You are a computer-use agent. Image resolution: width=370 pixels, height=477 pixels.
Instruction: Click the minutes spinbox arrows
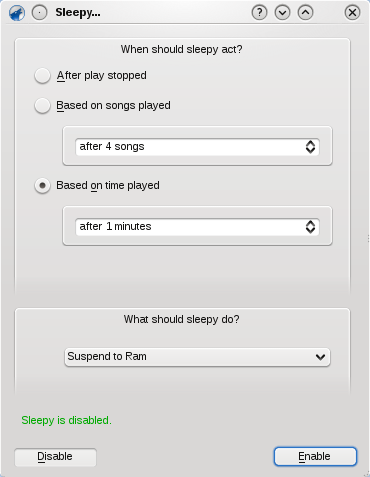point(310,227)
